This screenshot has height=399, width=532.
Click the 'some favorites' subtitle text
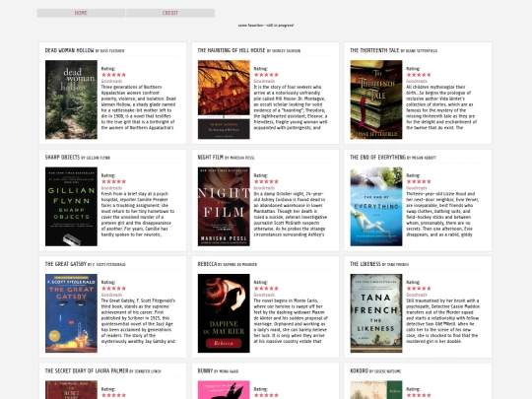pos(266,25)
